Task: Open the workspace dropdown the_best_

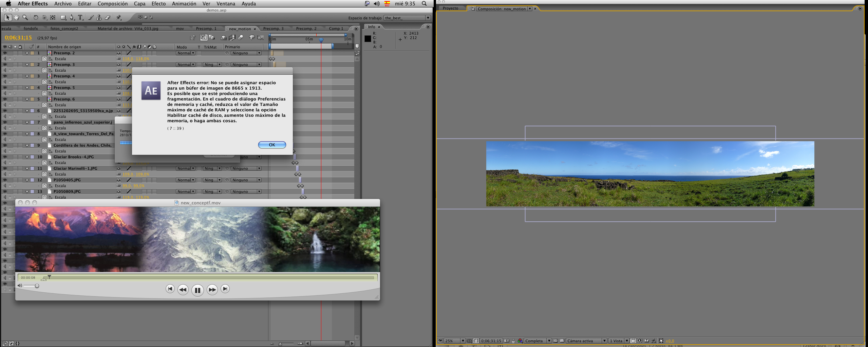Action: pyautogui.click(x=407, y=18)
